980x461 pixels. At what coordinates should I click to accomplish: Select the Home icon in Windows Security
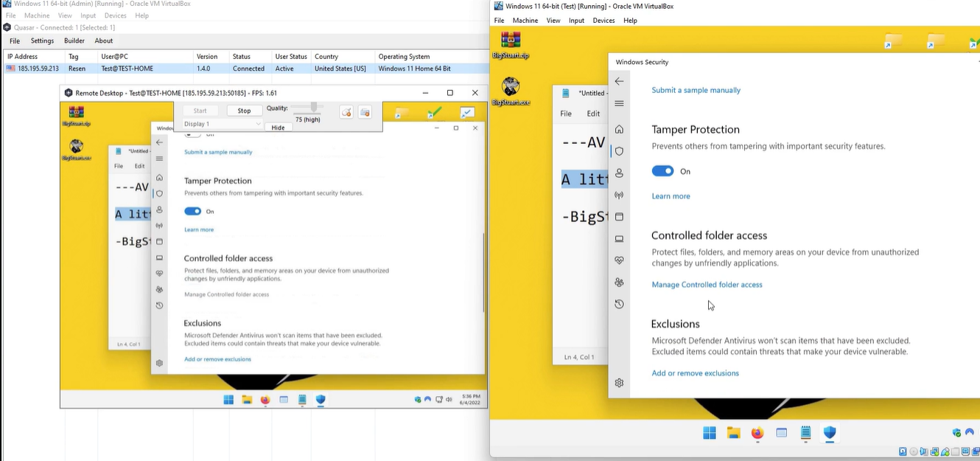[619, 128]
